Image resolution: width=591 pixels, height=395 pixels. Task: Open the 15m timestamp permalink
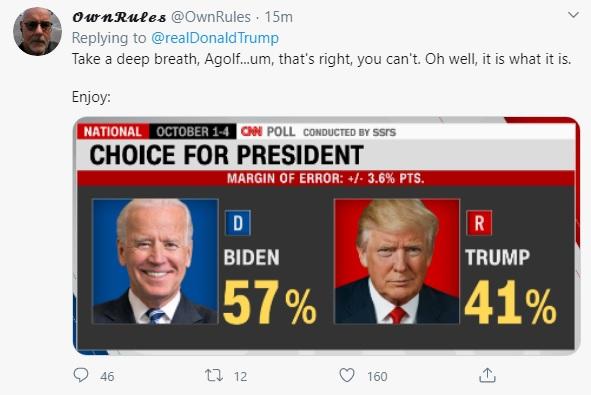(278, 17)
